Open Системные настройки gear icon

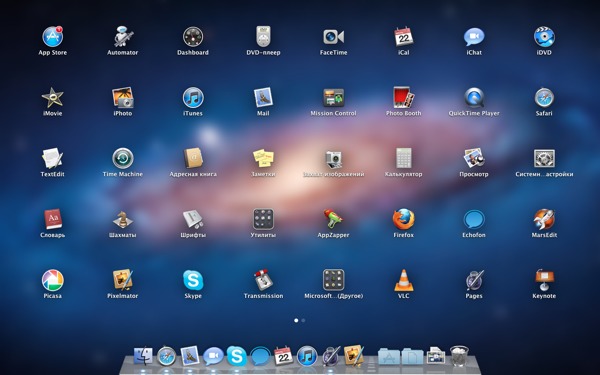click(544, 158)
